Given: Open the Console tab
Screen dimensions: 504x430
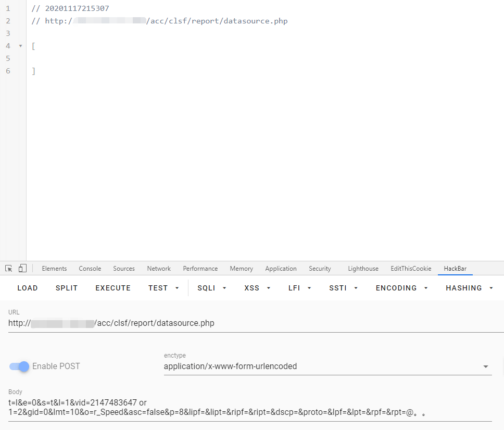Looking at the screenshot, I should (90, 269).
